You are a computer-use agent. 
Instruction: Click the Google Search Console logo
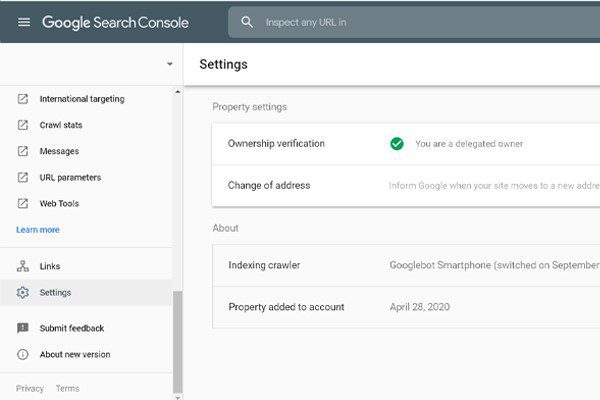(x=115, y=23)
